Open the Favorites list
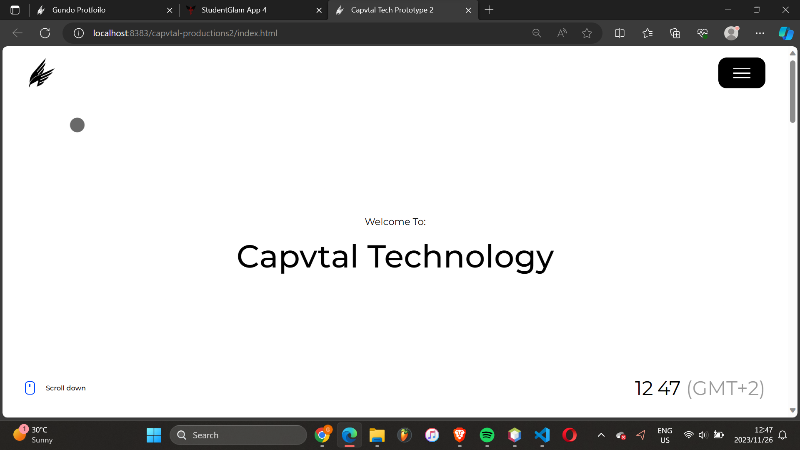Screen dimensions: 800x450 tap(647, 33)
